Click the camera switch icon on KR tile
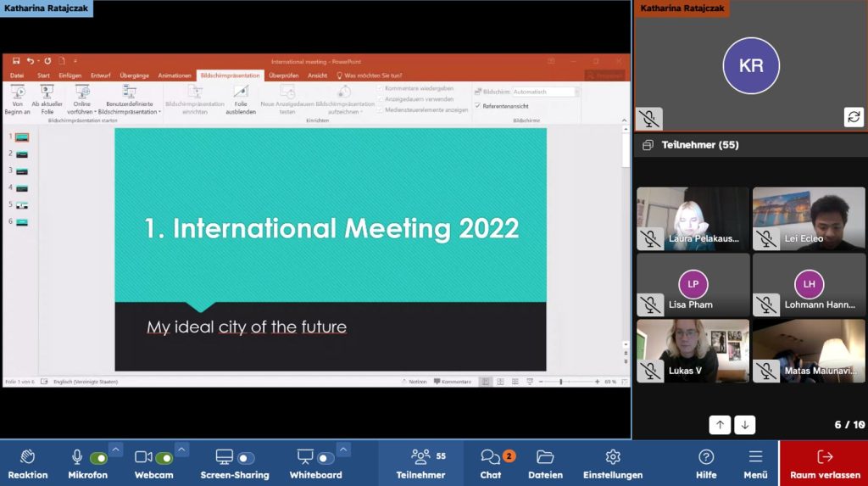868x486 pixels. (x=854, y=117)
